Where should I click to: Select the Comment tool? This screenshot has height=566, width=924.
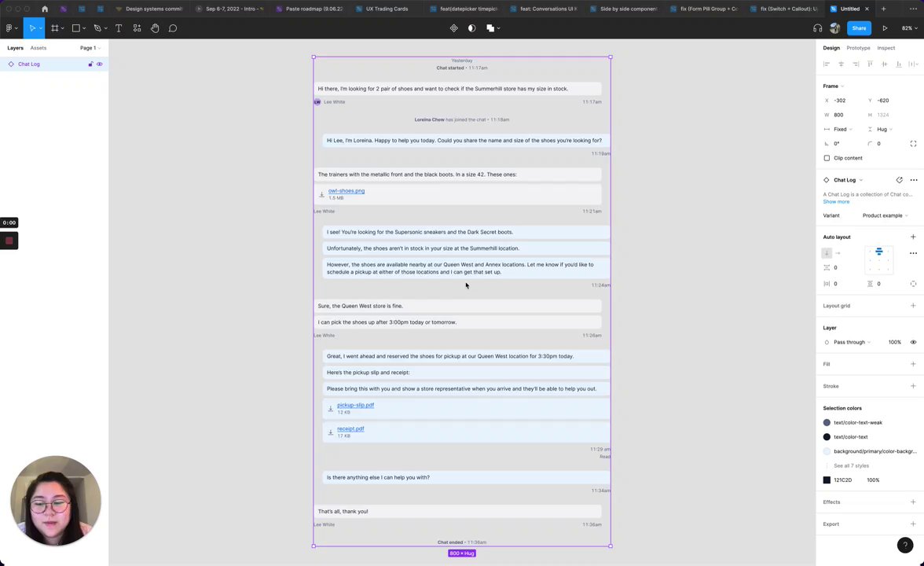tap(173, 28)
